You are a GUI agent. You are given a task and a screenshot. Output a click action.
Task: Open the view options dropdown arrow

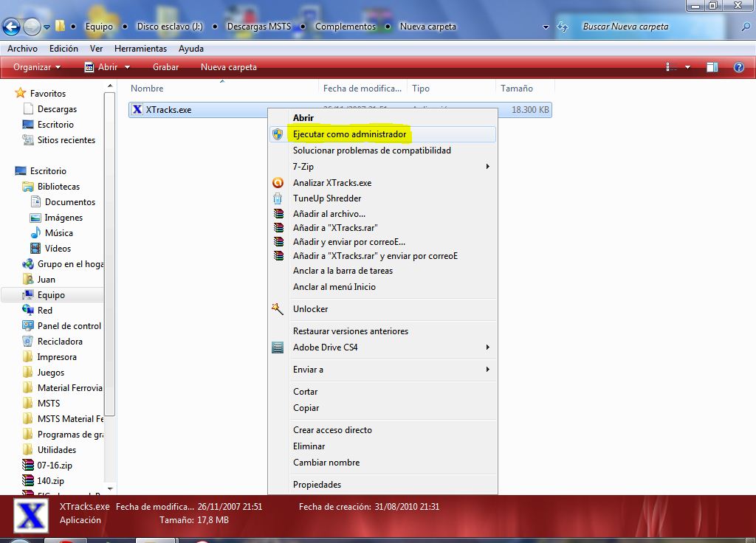(x=688, y=67)
